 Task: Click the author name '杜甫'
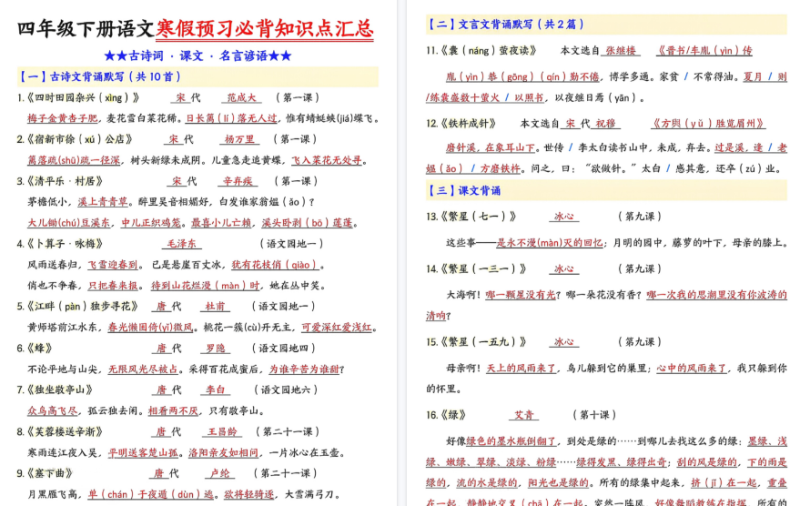215,306
